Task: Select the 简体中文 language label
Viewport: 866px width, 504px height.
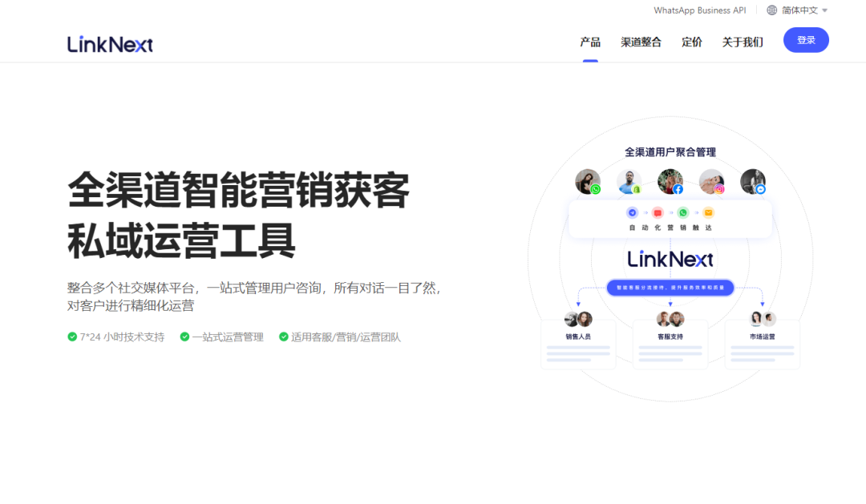Action: point(799,10)
